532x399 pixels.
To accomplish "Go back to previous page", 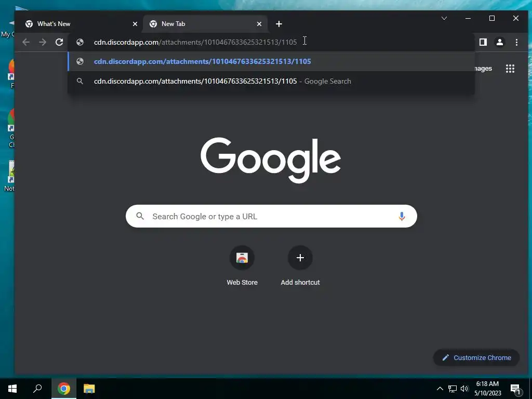I will [26, 42].
